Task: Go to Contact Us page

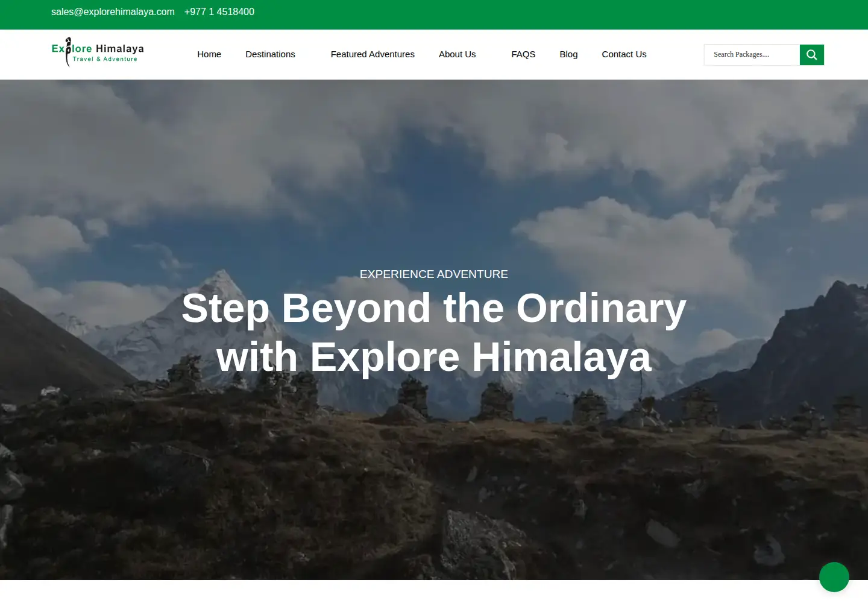Action: click(624, 54)
